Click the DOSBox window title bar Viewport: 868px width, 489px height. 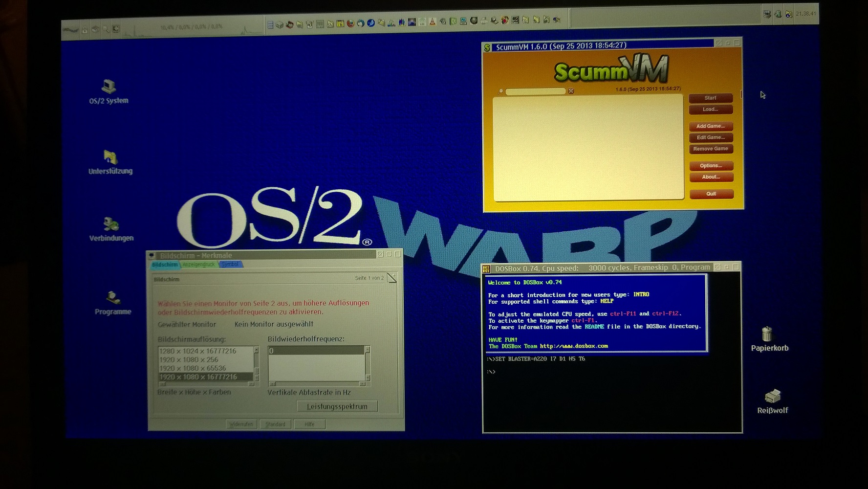point(602,268)
